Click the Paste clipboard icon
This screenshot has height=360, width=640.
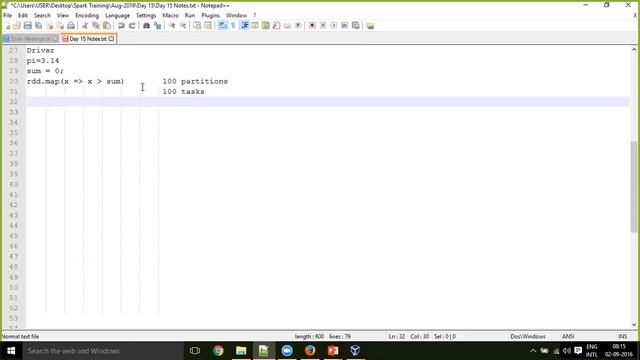[107, 26]
